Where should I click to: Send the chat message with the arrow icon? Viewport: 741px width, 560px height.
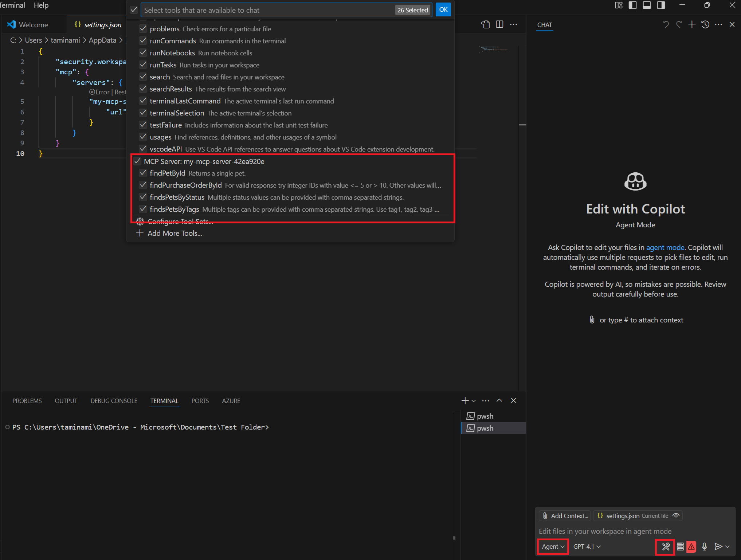(718, 546)
